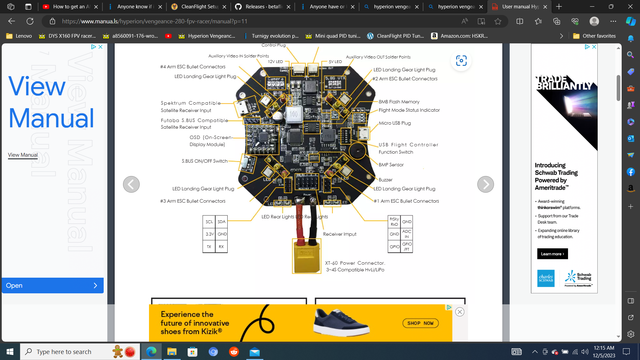This screenshot has width=640, height=360.
Task: Switch to the How to get an A... YouTube tab
Action: click(69, 7)
